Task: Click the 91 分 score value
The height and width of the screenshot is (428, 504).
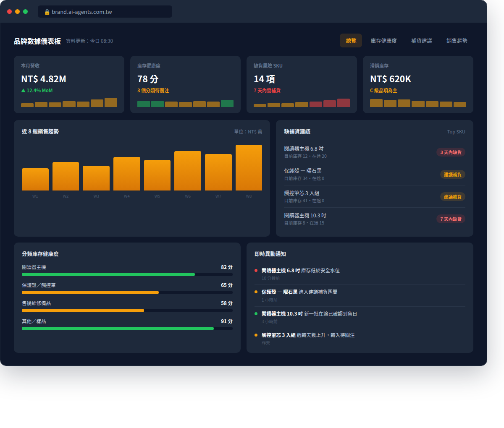Action: click(227, 321)
